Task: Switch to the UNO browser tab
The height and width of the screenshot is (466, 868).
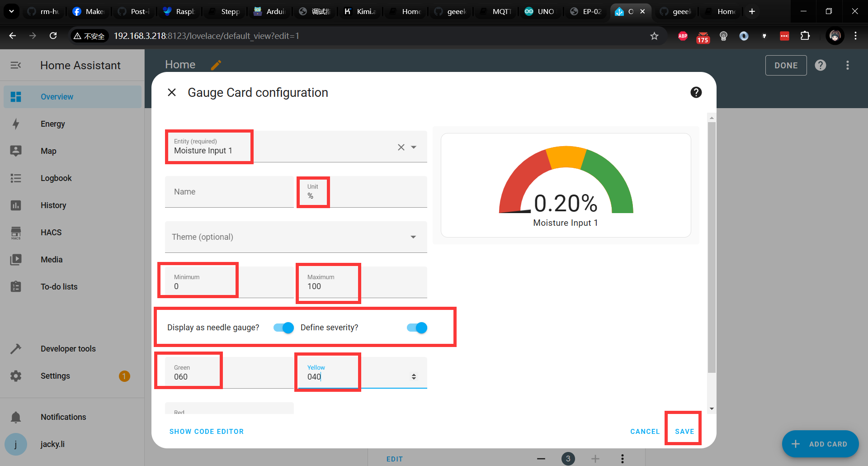Action: 540,11
